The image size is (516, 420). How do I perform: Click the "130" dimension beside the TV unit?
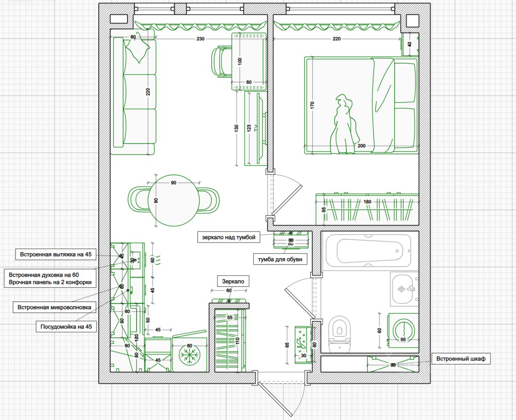[x=237, y=128]
